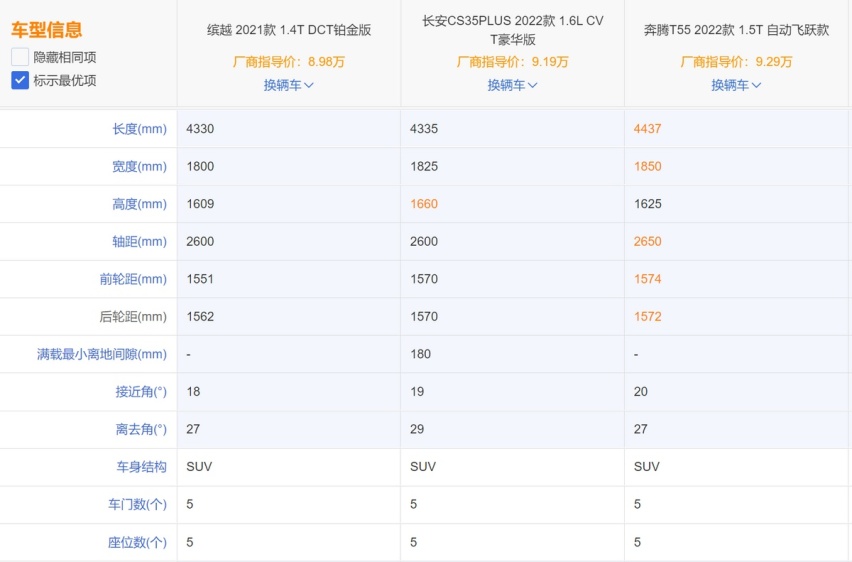Image resolution: width=852 pixels, height=562 pixels.
Task: Select length value 4330
Action: (x=200, y=129)
